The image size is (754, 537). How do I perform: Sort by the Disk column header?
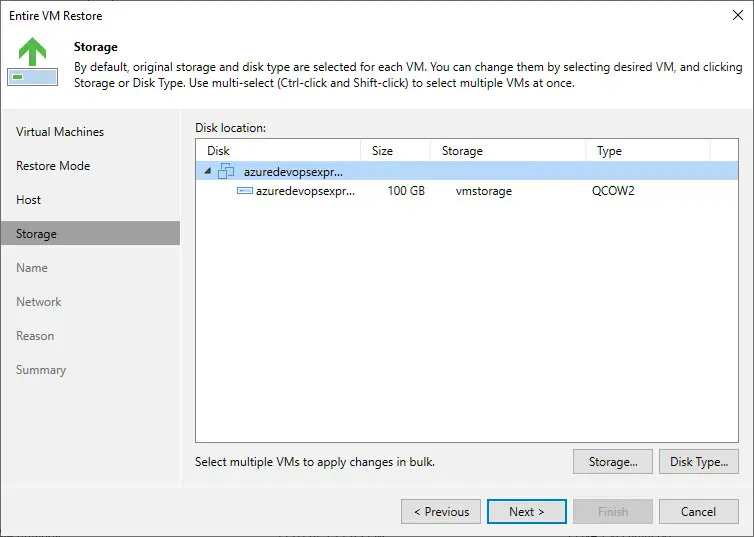coord(278,150)
